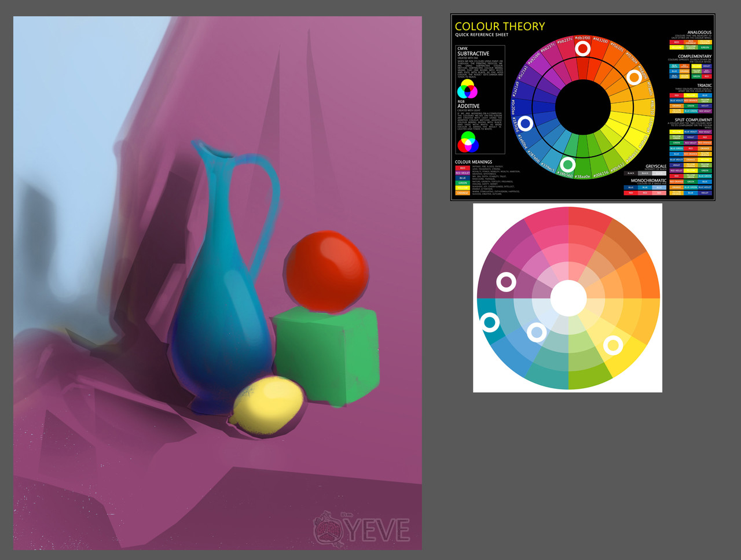Click the COMPLEMENTARY heading
This screenshot has height=560, width=741.
(695, 56)
